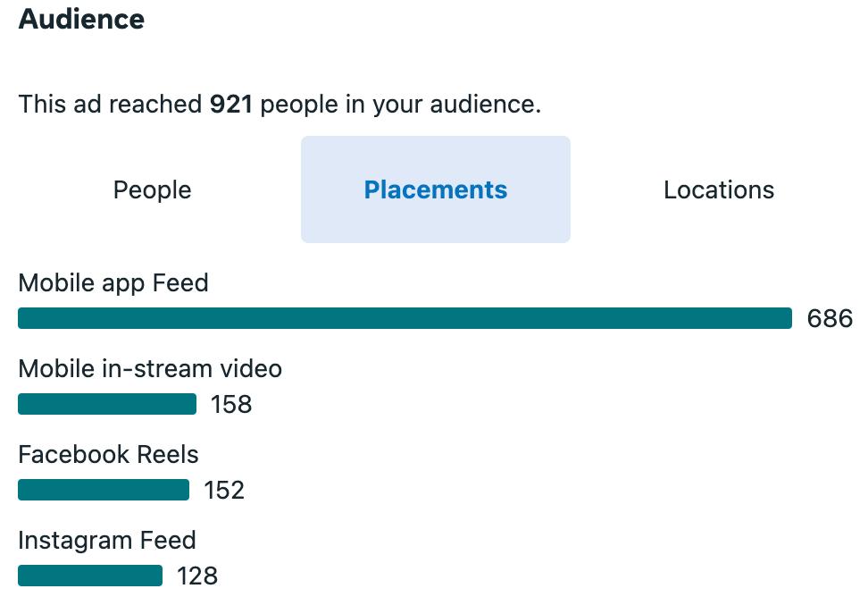
Task: Click the Instagram Feed label
Action: click(x=106, y=540)
